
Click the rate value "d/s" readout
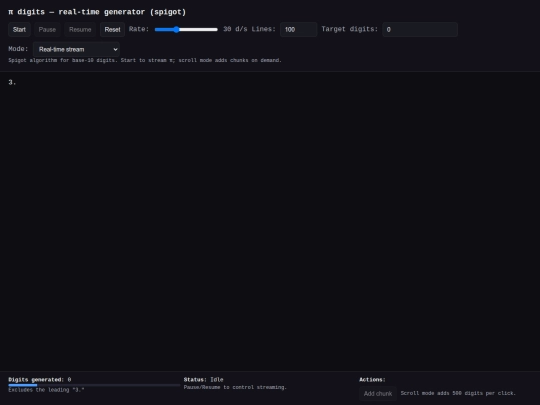[x=235, y=29]
